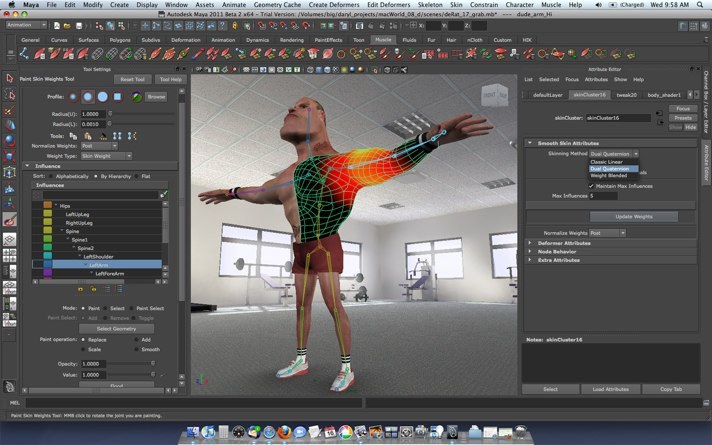This screenshot has height=445, width=712.
Task: Click the Select Geometry button
Action: click(x=117, y=328)
